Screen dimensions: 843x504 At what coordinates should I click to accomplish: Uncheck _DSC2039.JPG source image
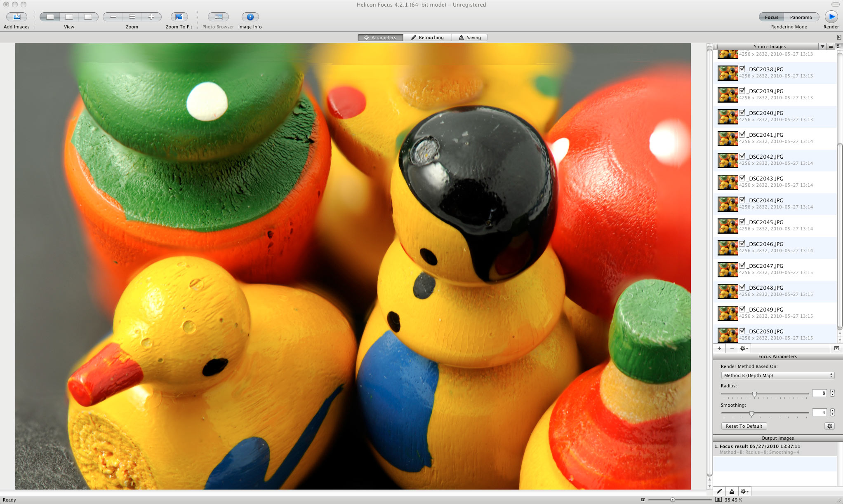(x=742, y=91)
